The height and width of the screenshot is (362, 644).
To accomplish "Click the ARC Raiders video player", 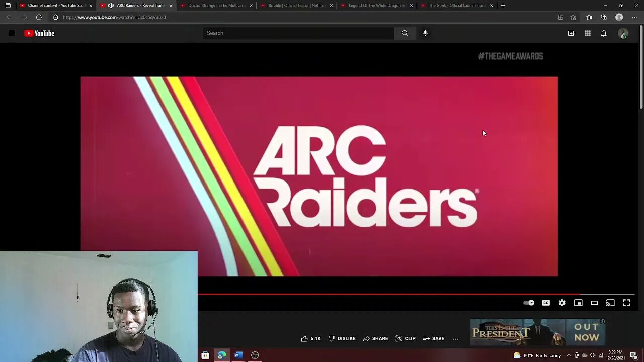I will pos(319,176).
